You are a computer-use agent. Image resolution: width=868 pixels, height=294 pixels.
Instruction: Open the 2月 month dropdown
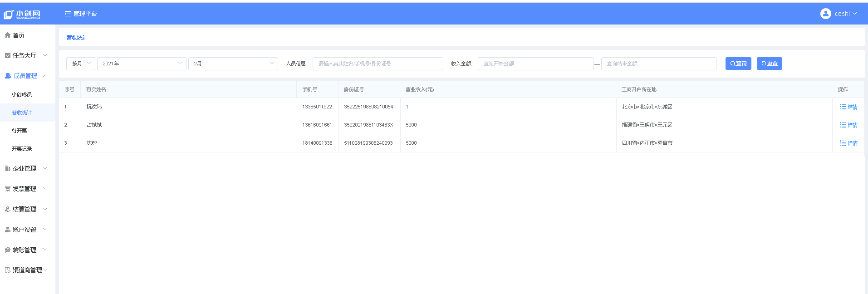233,64
